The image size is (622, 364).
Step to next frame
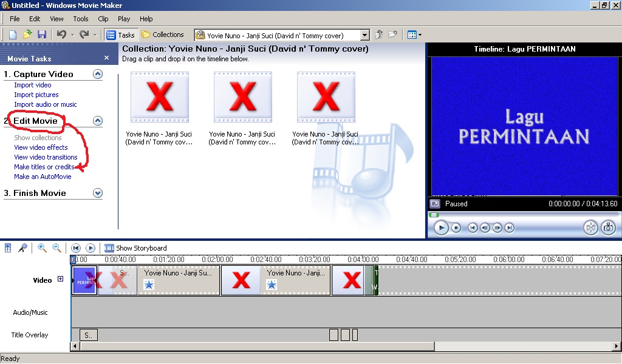(x=497, y=227)
